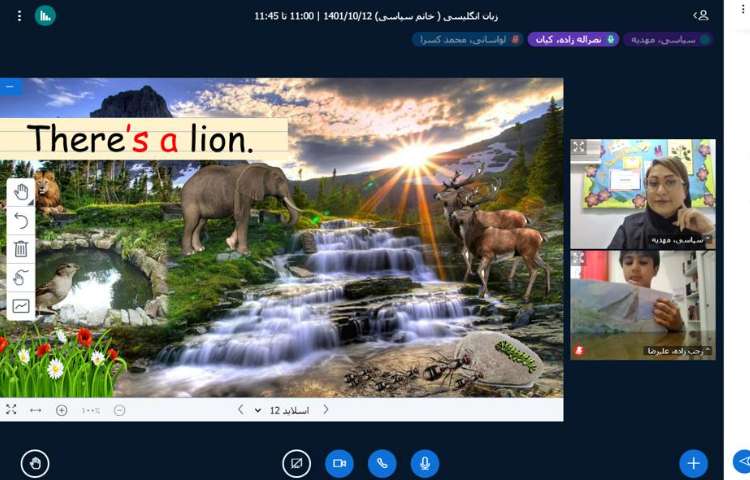Toggle the user list icon in header
The height and width of the screenshot is (480, 750).
click(701, 15)
